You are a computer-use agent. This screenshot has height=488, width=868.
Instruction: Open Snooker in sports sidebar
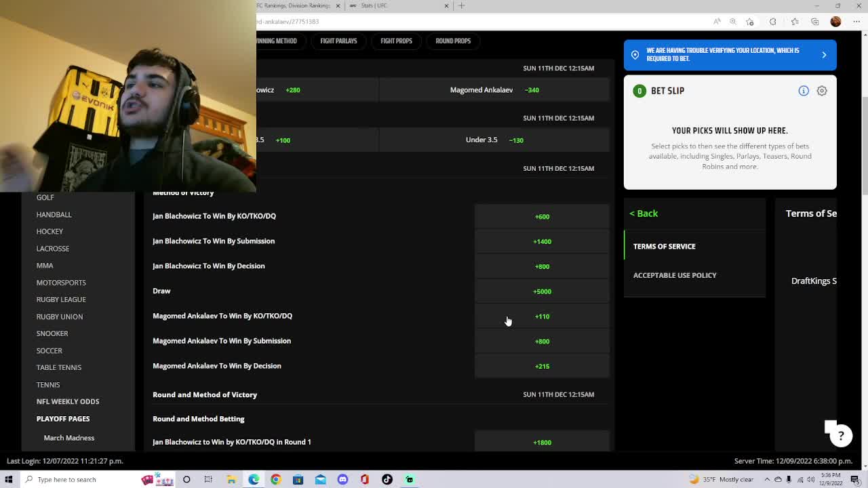point(52,333)
